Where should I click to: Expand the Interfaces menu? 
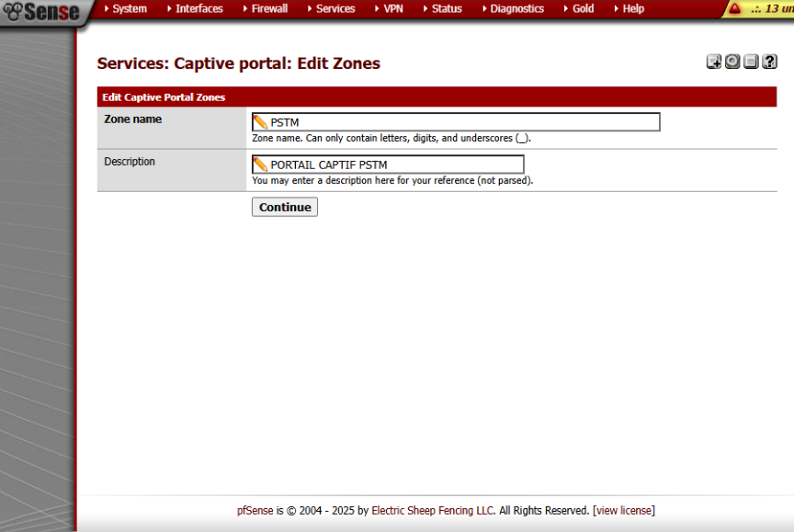click(x=198, y=9)
